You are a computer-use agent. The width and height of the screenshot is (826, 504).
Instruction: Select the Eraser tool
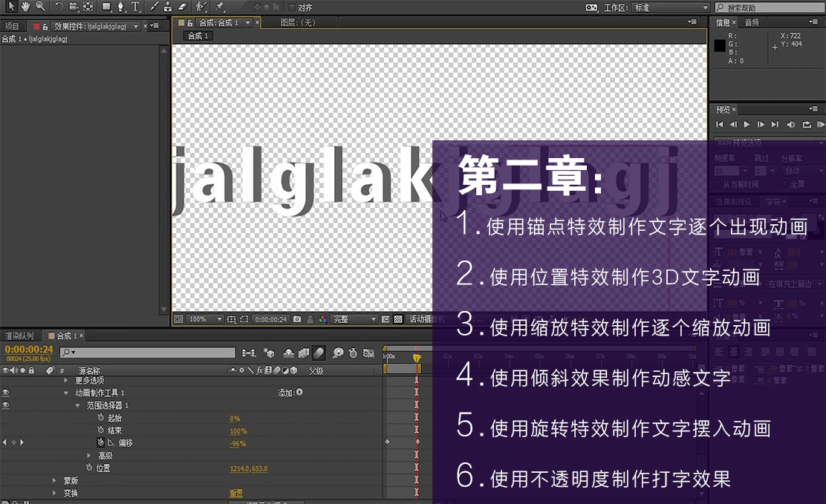click(x=183, y=7)
